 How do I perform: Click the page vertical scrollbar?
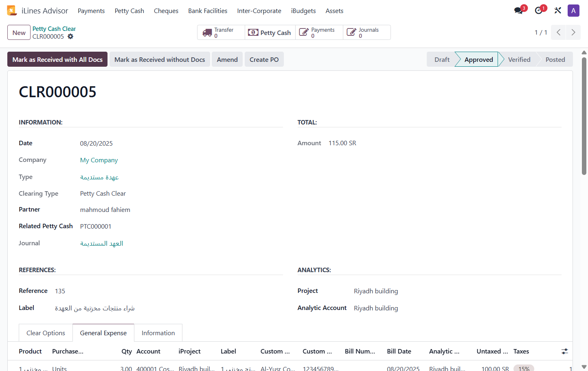click(x=584, y=116)
